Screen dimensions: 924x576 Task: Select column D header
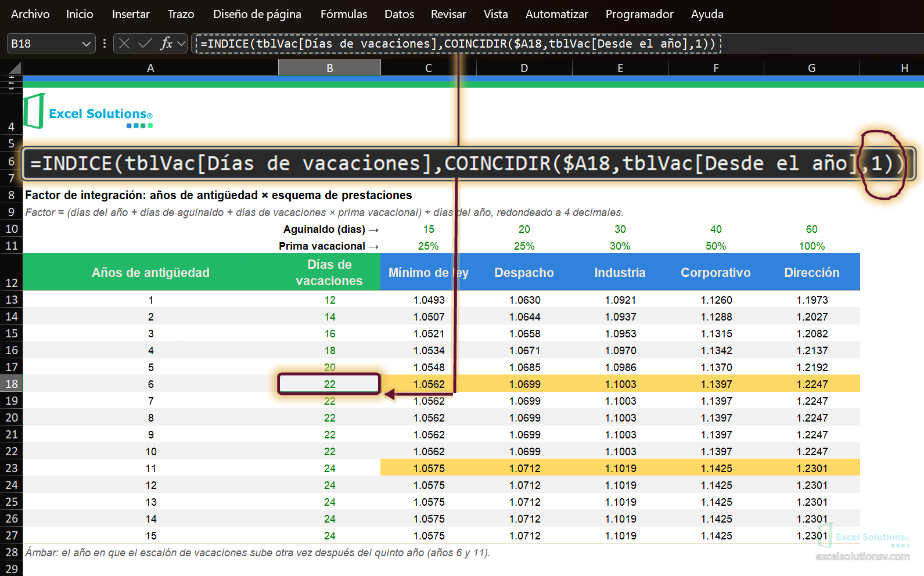tap(524, 68)
